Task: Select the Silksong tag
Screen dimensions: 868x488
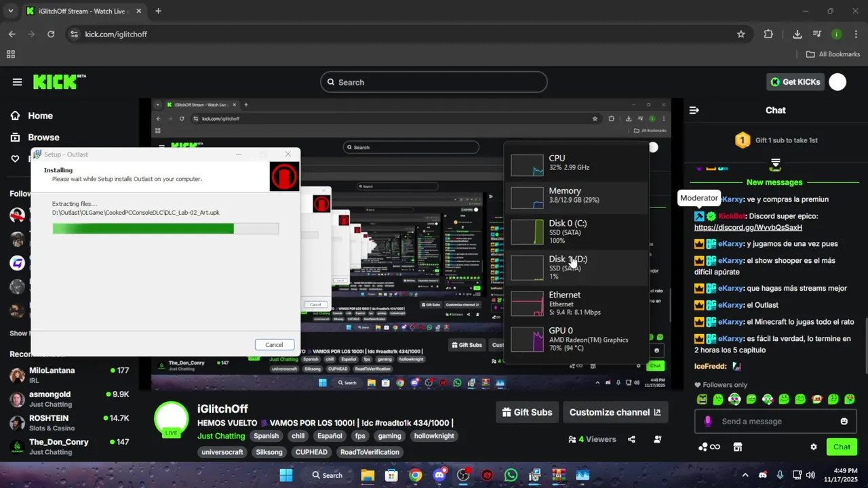Action: coord(269,452)
